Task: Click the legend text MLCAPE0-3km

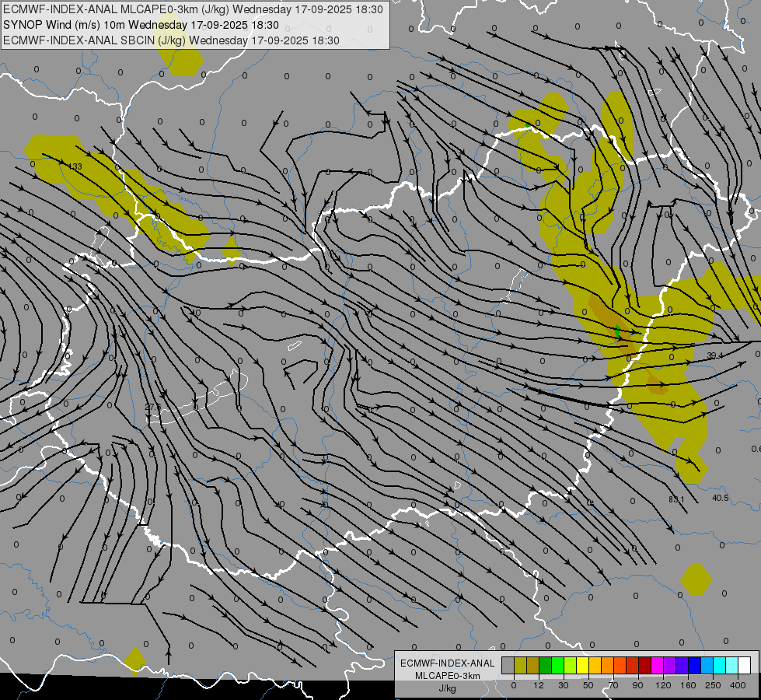Action: click(x=448, y=676)
